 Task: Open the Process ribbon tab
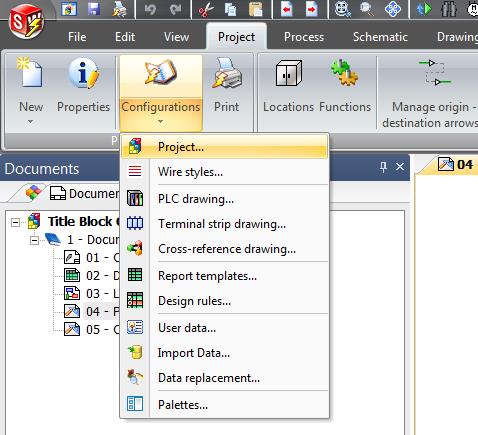pyautogui.click(x=304, y=37)
